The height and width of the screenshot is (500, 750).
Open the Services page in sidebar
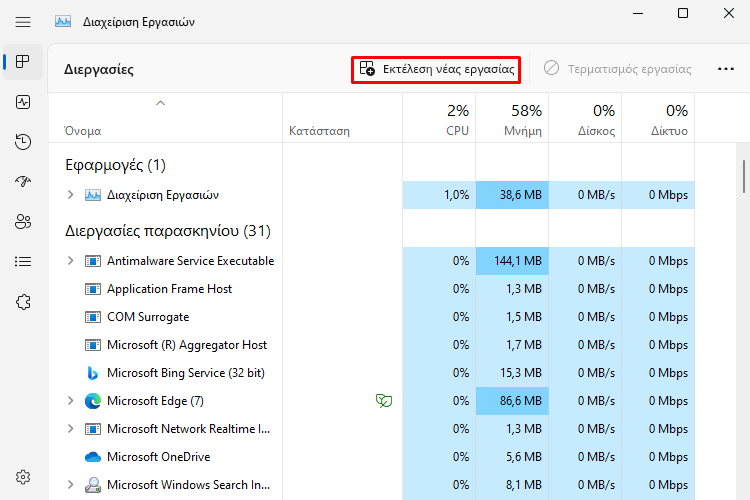[x=23, y=302]
